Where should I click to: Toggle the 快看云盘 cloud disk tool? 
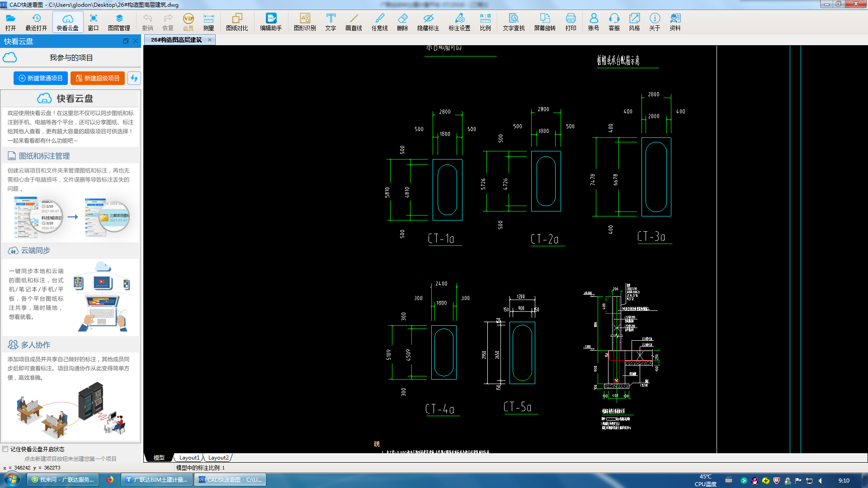(x=68, y=22)
